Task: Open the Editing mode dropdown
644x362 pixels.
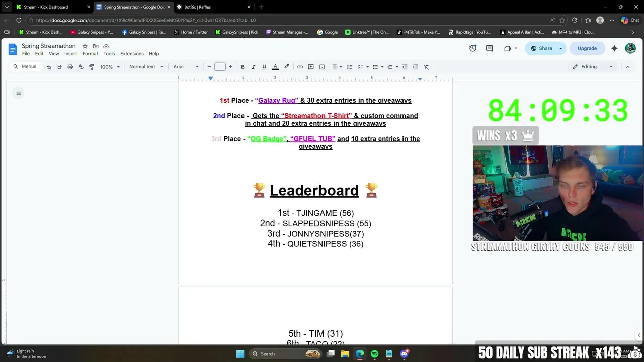Action: pyautogui.click(x=593, y=67)
